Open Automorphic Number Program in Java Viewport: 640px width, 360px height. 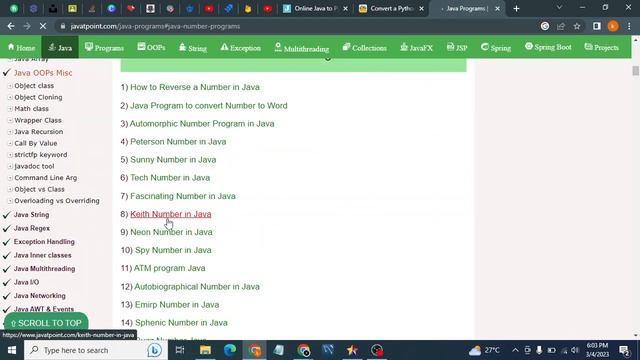202,123
